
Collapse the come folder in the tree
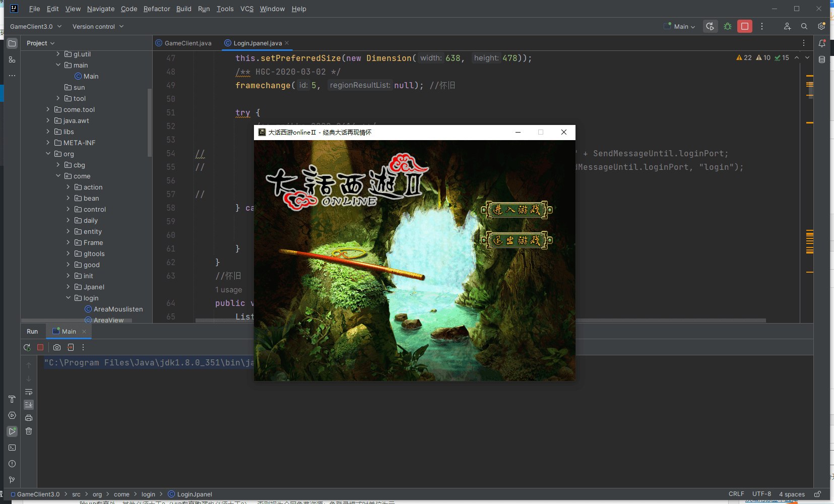58,176
